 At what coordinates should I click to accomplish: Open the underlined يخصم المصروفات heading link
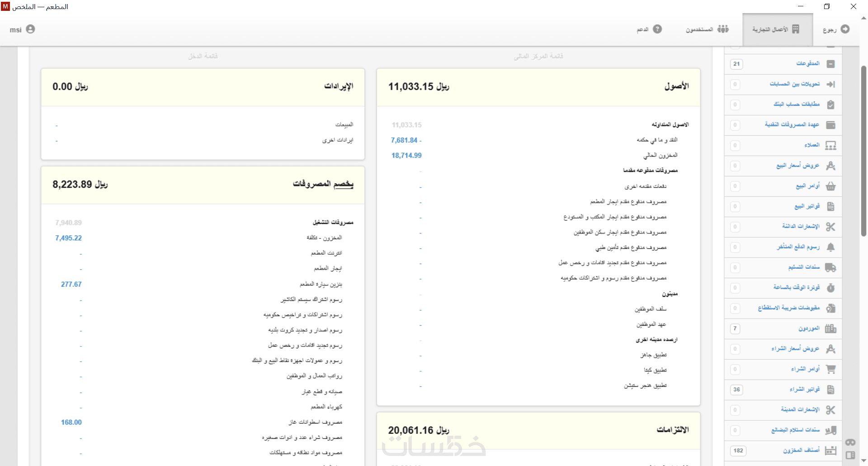[323, 184]
